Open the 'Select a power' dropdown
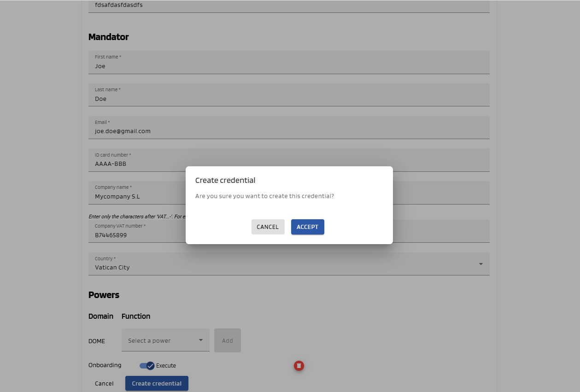The image size is (580, 392). tap(165, 340)
